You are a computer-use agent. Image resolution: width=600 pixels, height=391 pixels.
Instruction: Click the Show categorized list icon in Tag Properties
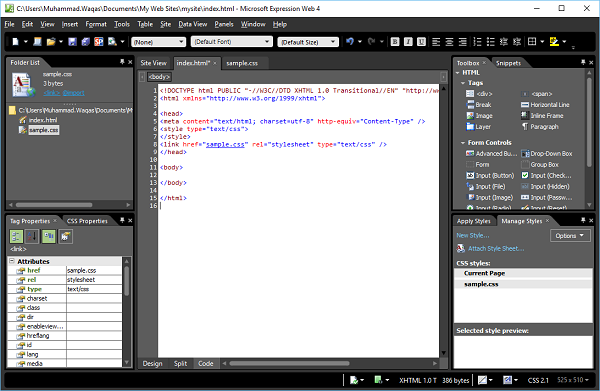(16, 236)
